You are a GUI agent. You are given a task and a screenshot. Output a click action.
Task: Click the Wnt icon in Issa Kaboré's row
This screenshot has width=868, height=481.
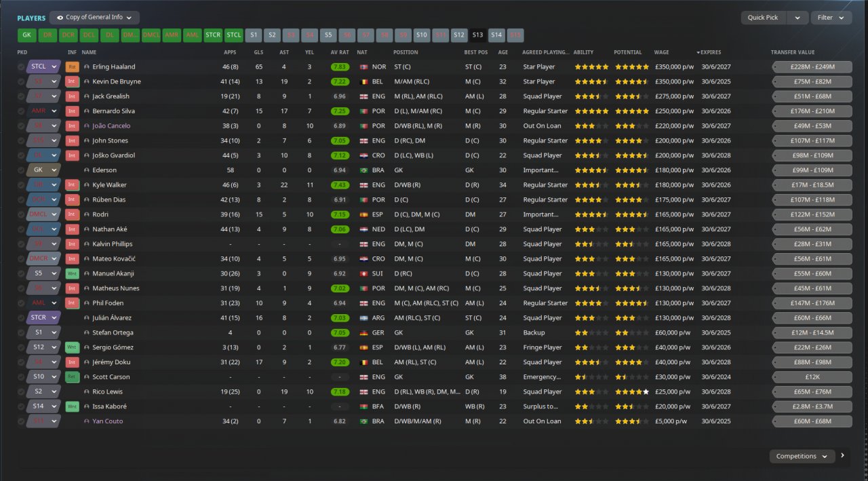[x=72, y=406]
